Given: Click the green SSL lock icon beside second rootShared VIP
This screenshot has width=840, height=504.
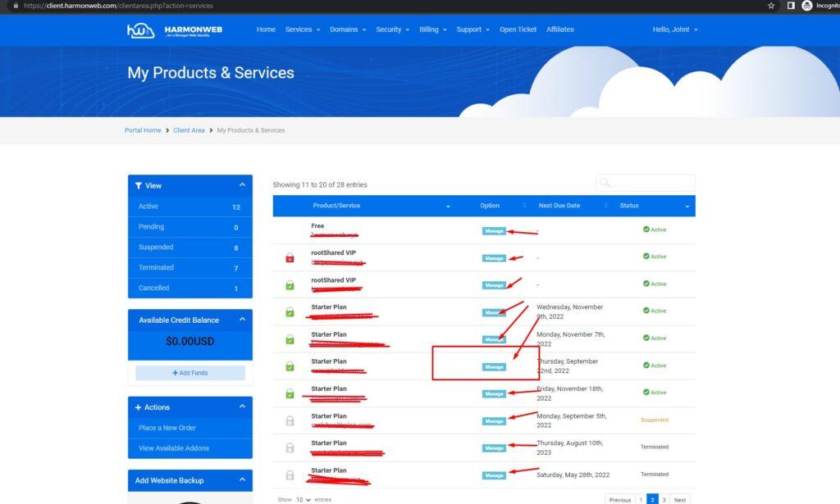Looking at the screenshot, I should (290, 285).
